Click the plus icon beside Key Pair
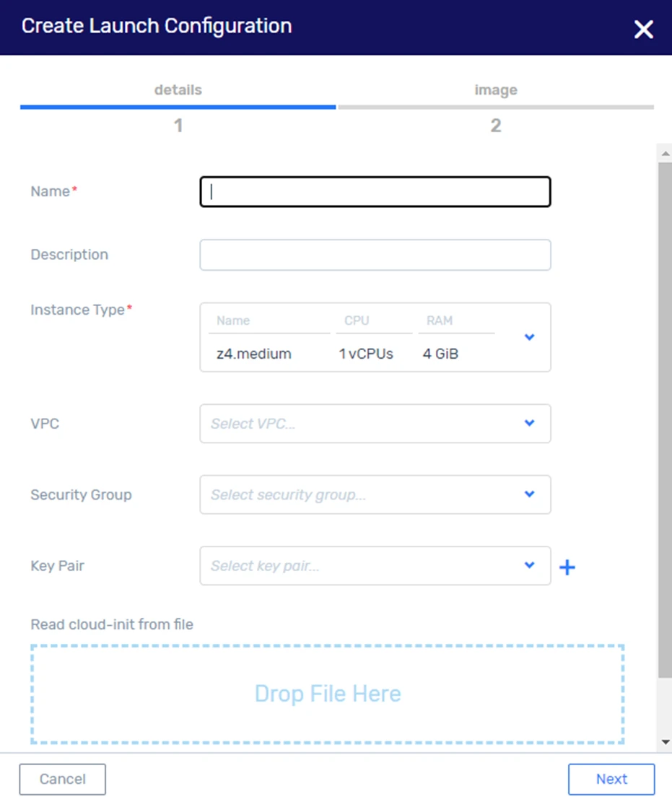 [567, 567]
